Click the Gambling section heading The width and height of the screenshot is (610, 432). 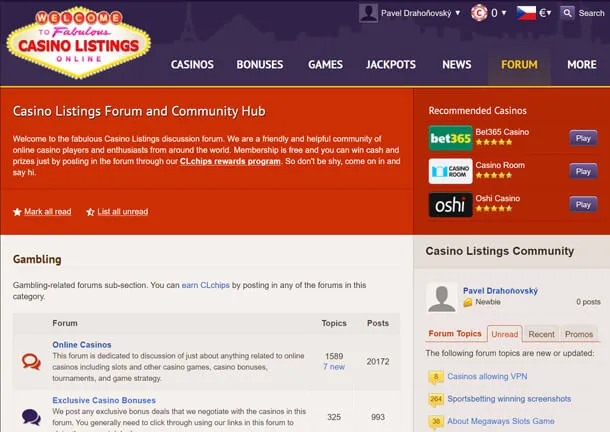point(37,259)
